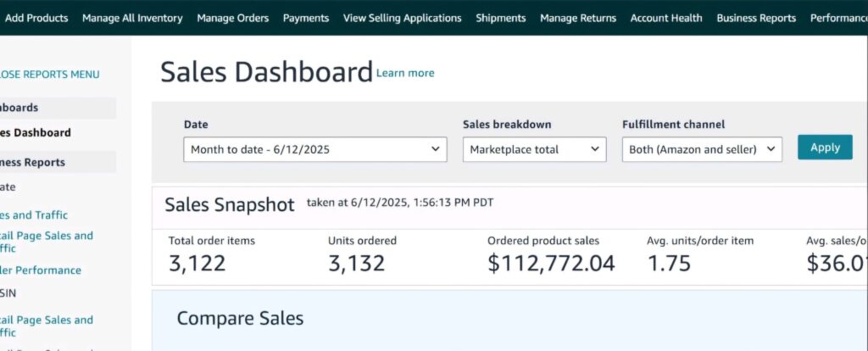Open the Date range dropdown

[314, 150]
